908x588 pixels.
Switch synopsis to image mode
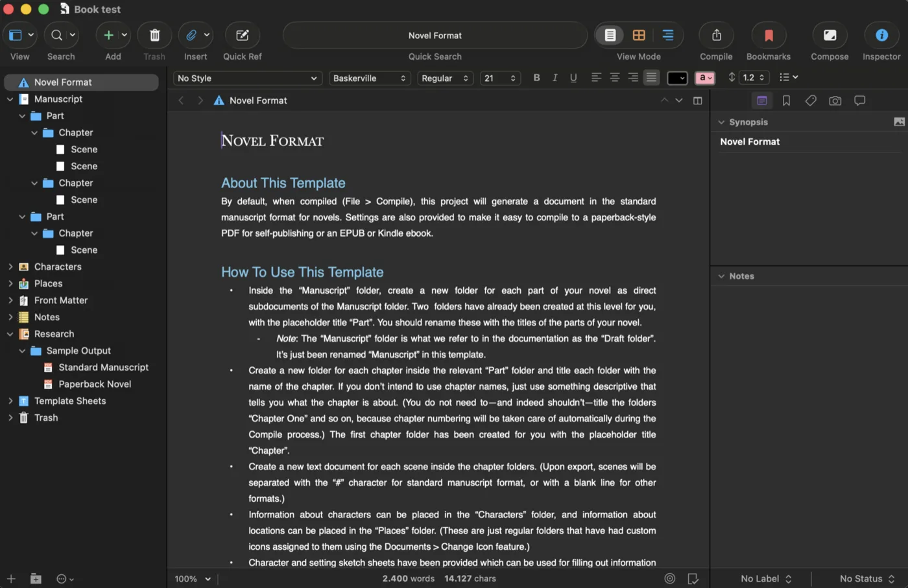(899, 122)
